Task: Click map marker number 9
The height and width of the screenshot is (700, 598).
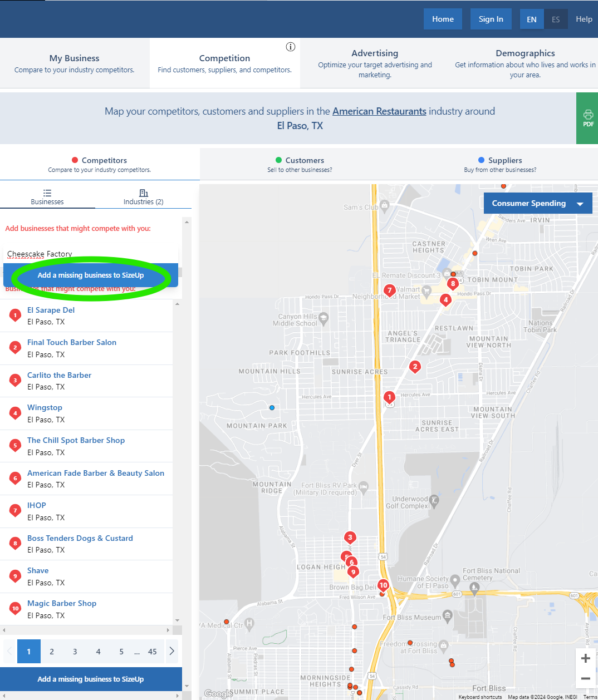Action: [353, 572]
